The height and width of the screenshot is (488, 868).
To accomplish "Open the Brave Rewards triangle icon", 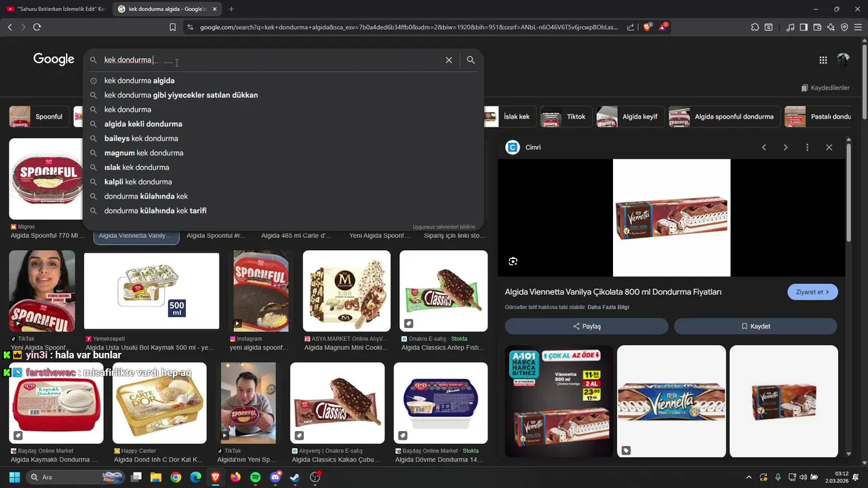I will 663,27.
